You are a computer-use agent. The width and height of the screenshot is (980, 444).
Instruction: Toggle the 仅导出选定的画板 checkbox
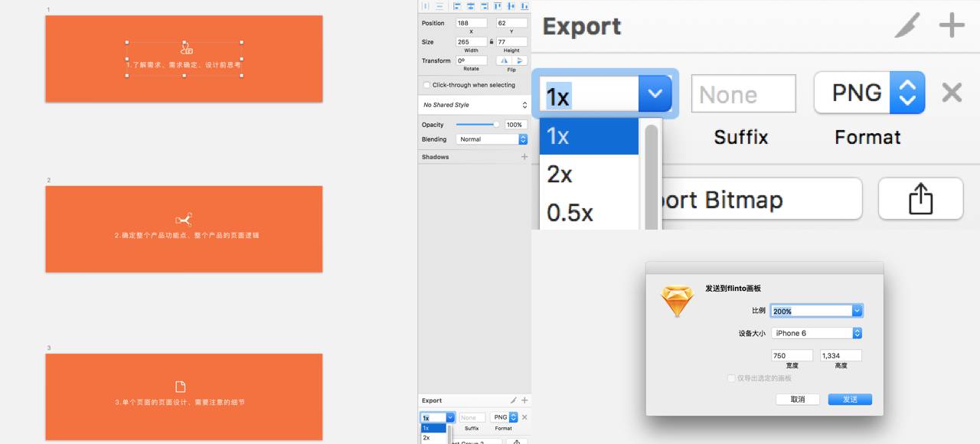point(730,378)
